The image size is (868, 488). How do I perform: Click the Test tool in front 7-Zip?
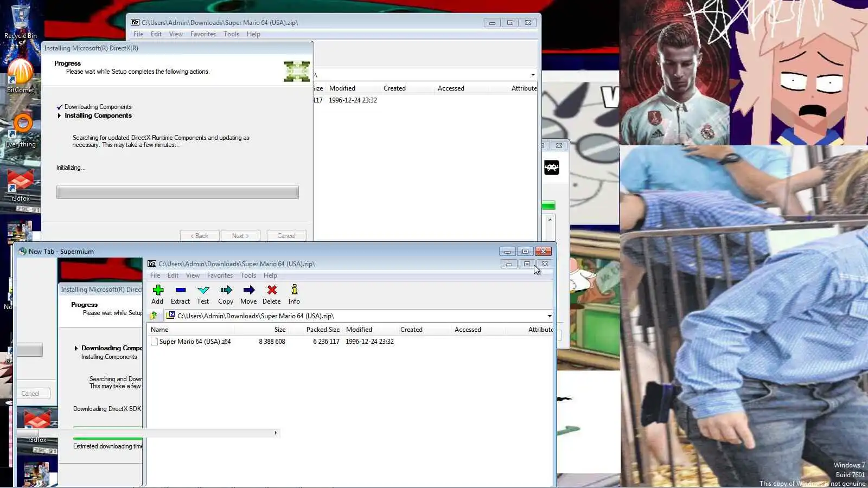point(203,294)
